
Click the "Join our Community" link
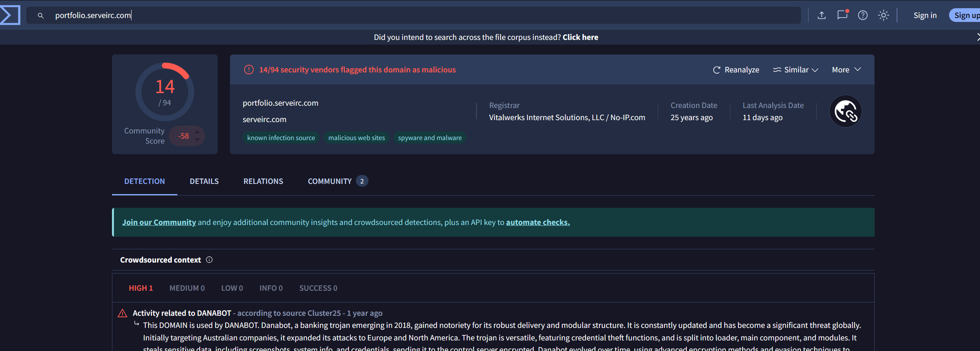pyautogui.click(x=159, y=222)
